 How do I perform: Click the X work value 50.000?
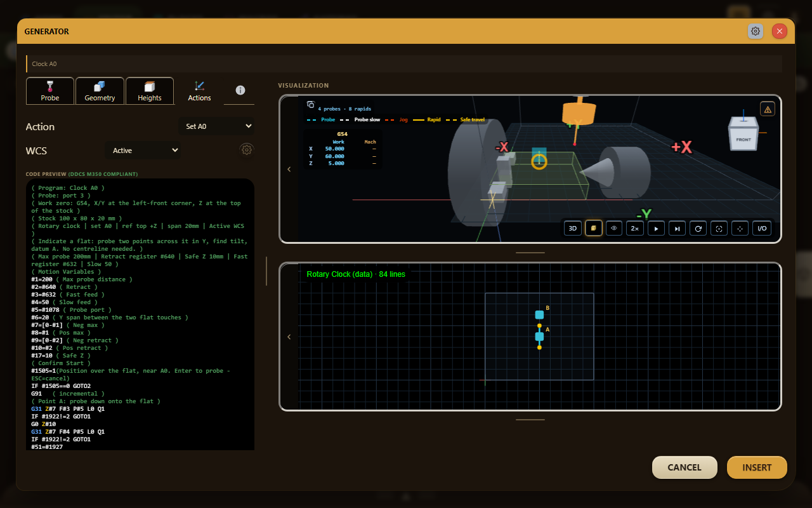pyautogui.click(x=334, y=149)
